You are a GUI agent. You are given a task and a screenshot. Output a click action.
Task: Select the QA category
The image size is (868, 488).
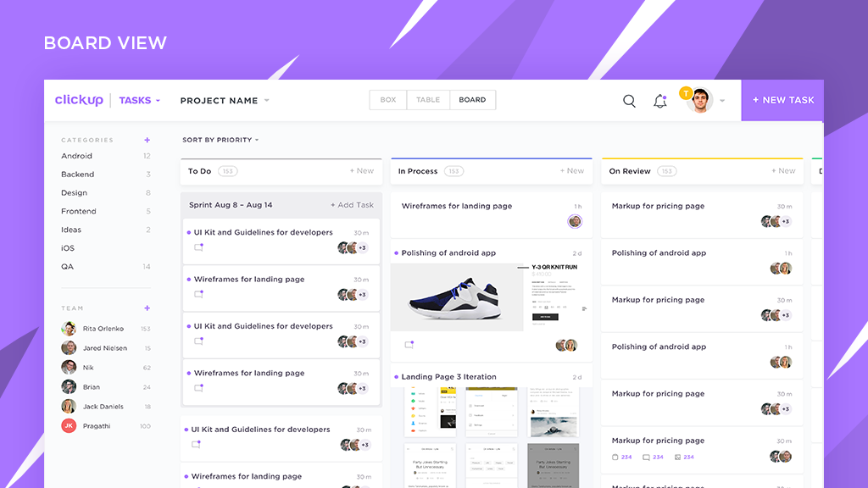tap(67, 267)
